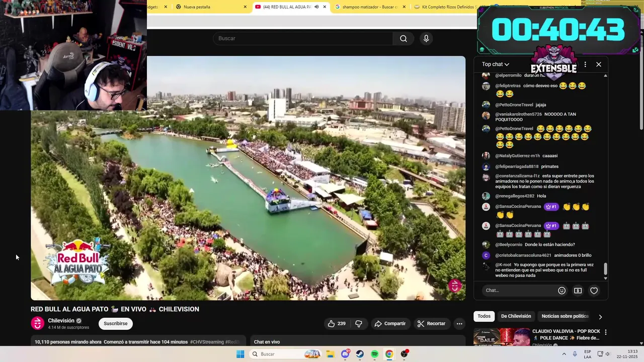Open the three-dot more actions under video
Image resolution: width=644 pixels, height=362 pixels.
pos(459,324)
